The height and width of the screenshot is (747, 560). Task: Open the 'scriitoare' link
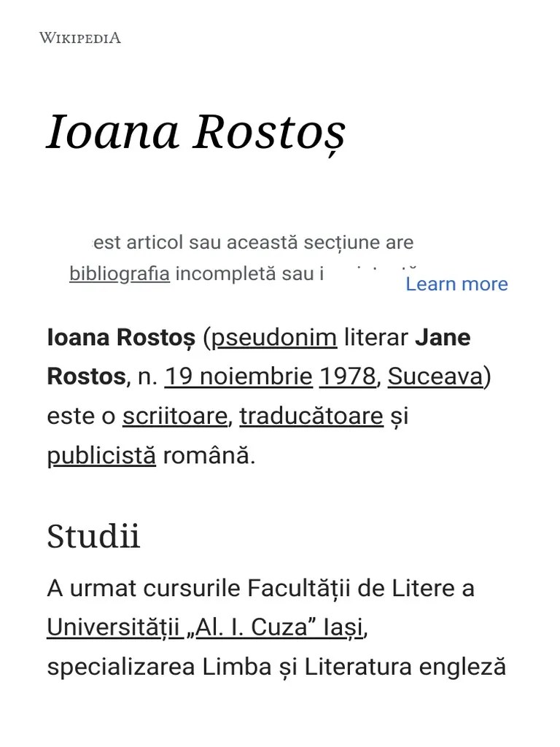pyautogui.click(x=174, y=416)
